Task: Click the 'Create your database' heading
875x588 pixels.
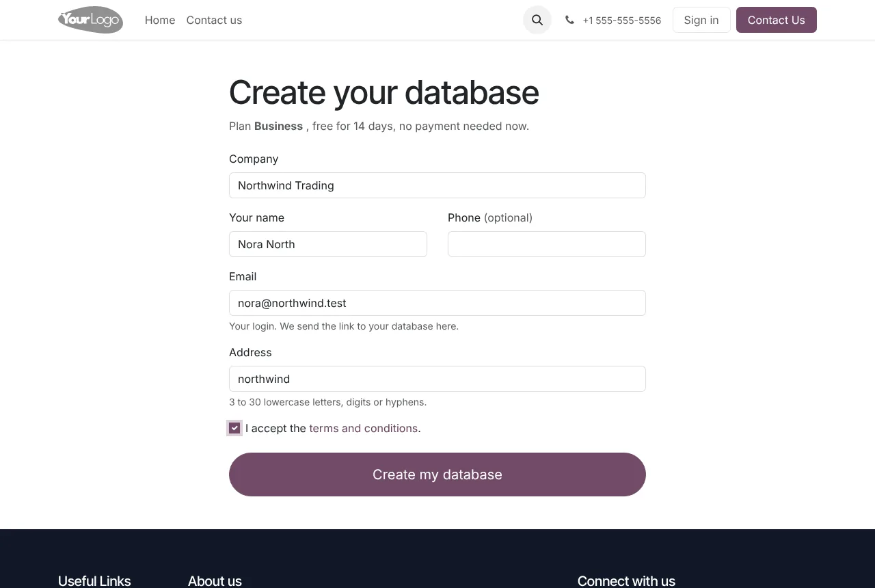Action: coord(383,92)
